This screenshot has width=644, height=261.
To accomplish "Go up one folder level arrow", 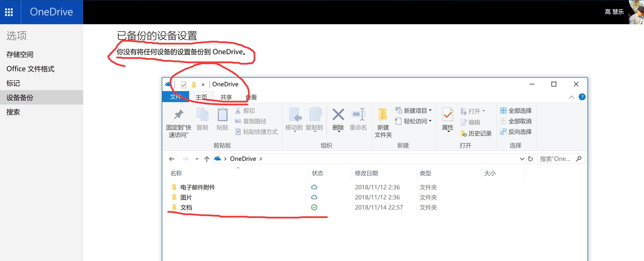I will (x=207, y=159).
